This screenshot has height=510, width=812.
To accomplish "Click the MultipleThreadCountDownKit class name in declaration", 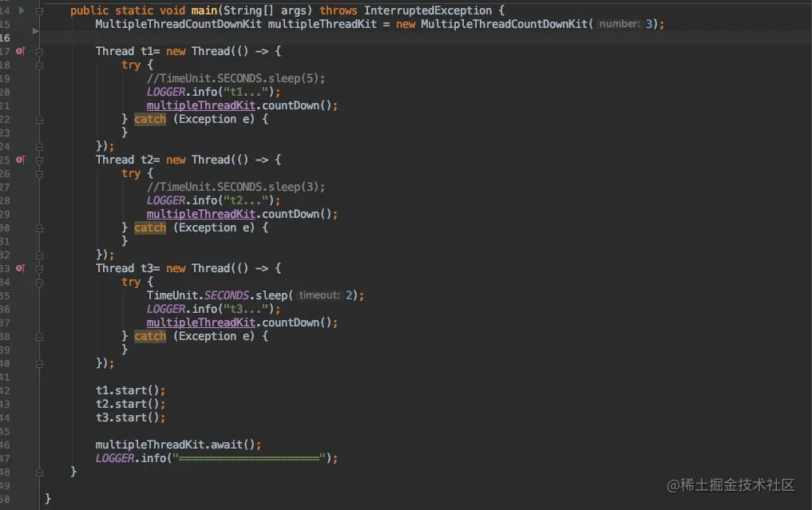I will point(178,24).
